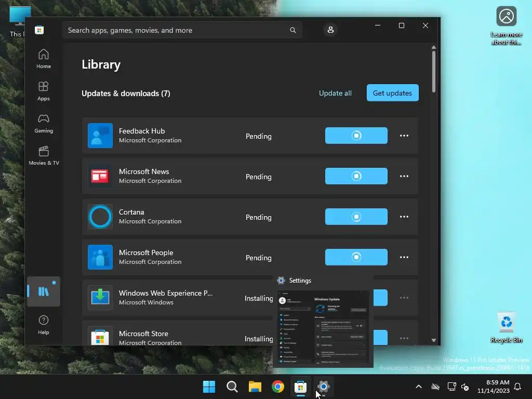Image resolution: width=532 pixels, height=399 pixels.
Task: Stop the pending Feedback Hub update
Action: 356,136
